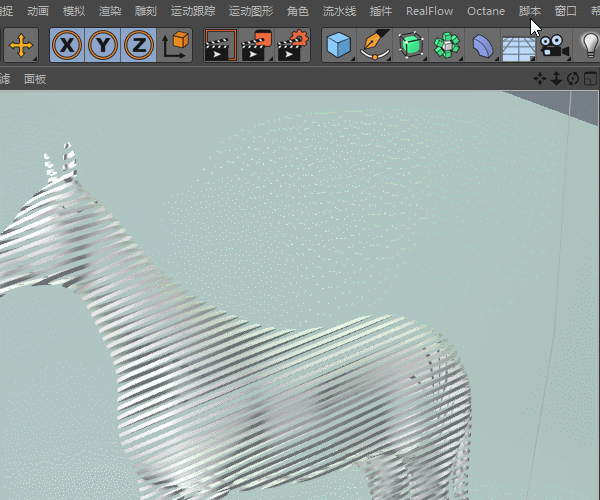
Task: Open the 运动图形 menu
Action: click(x=251, y=11)
